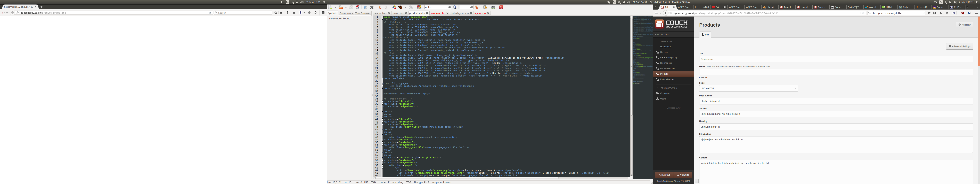Toggle spell check Abc icon in Geany
Viewport: 980px width, 184px height.
pyautogui.click(x=493, y=7)
